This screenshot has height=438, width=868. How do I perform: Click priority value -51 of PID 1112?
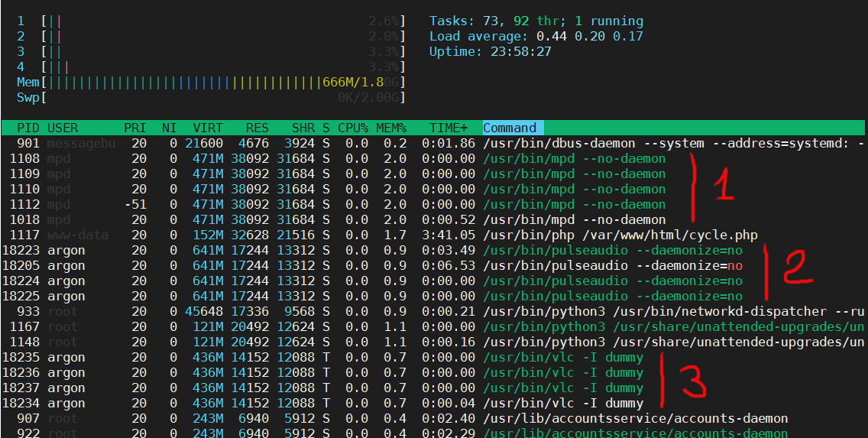tap(135, 204)
